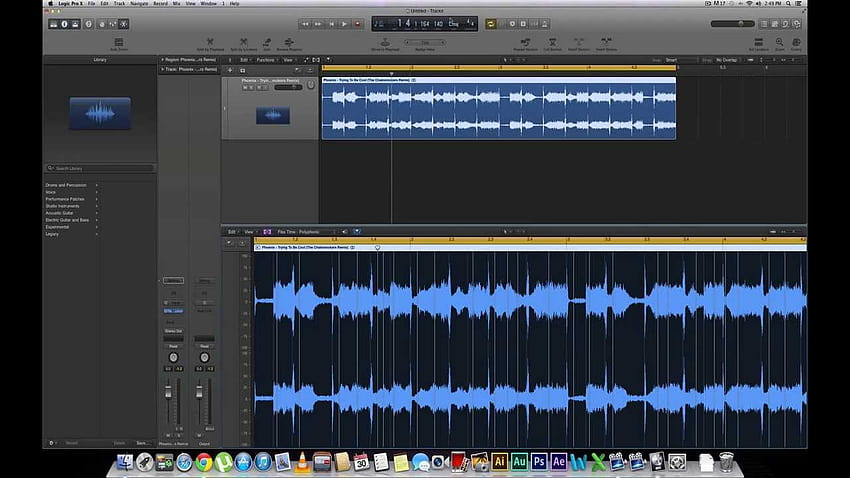Go to beginning transport button

click(331, 24)
